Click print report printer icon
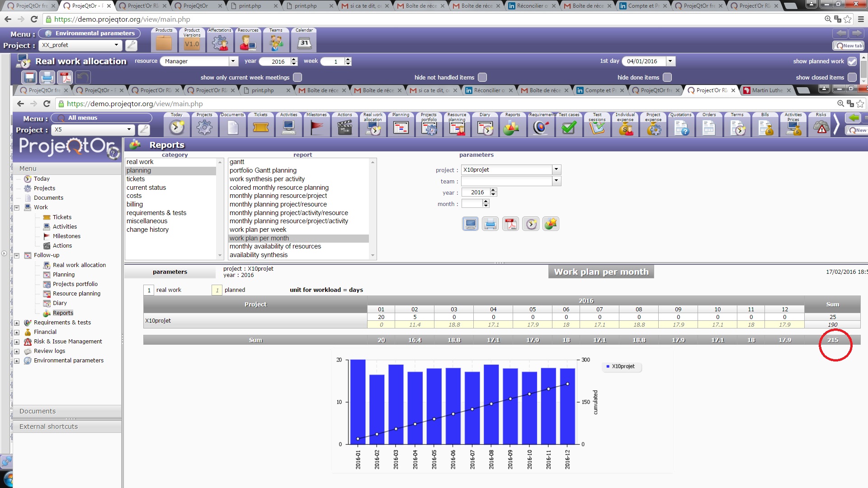The height and width of the screenshot is (488, 868). (x=491, y=224)
